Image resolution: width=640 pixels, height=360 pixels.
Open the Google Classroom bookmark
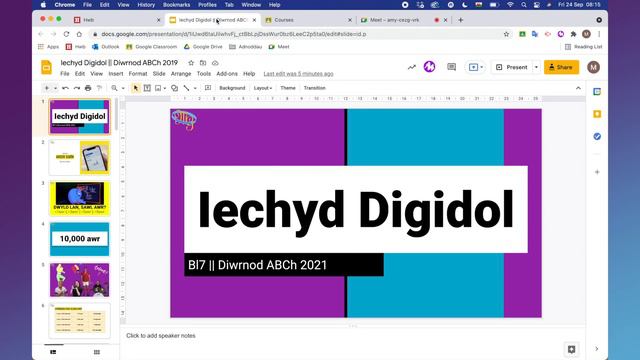[x=151, y=47]
